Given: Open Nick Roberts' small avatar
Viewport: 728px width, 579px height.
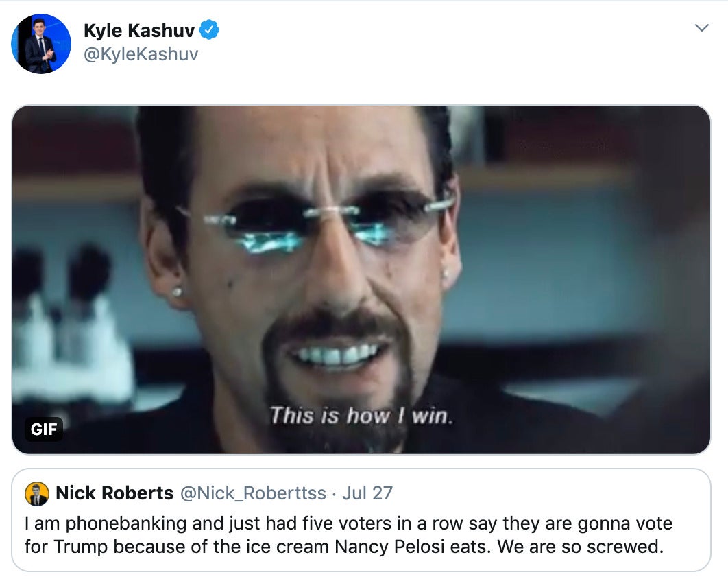Looking at the screenshot, I should [x=37, y=493].
